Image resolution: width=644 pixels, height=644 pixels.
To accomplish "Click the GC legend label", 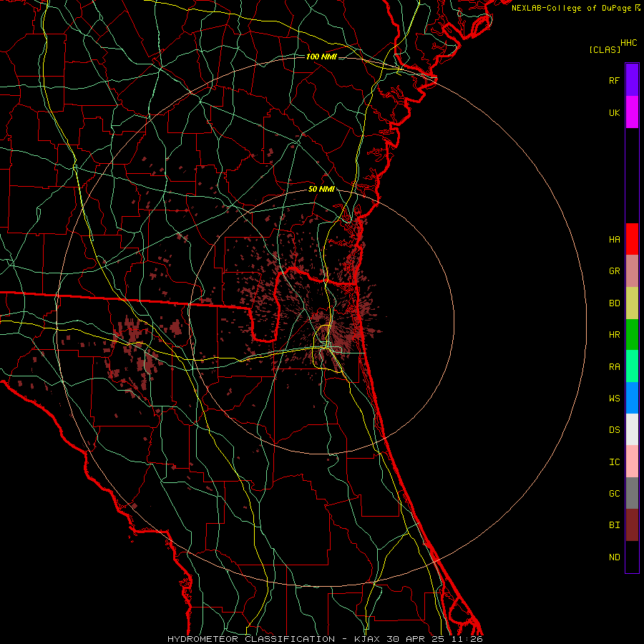I will 614,494.
